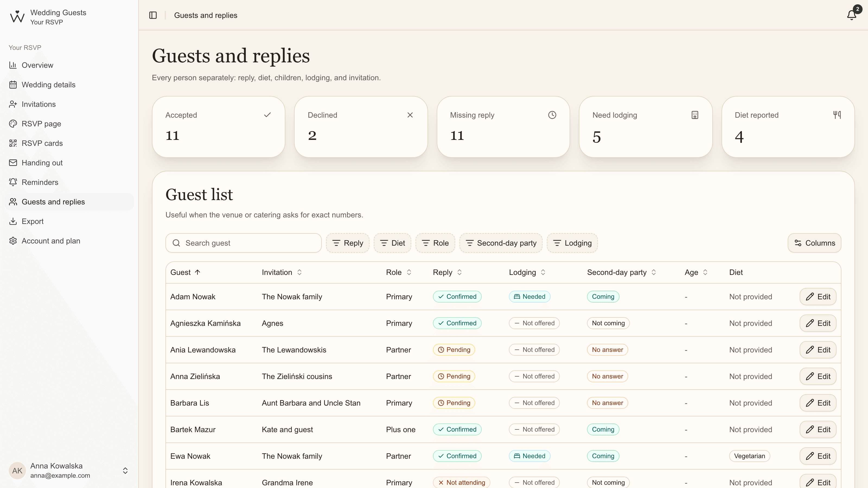Sort by Guest column header
The image size is (868, 488).
tap(185, 272)
